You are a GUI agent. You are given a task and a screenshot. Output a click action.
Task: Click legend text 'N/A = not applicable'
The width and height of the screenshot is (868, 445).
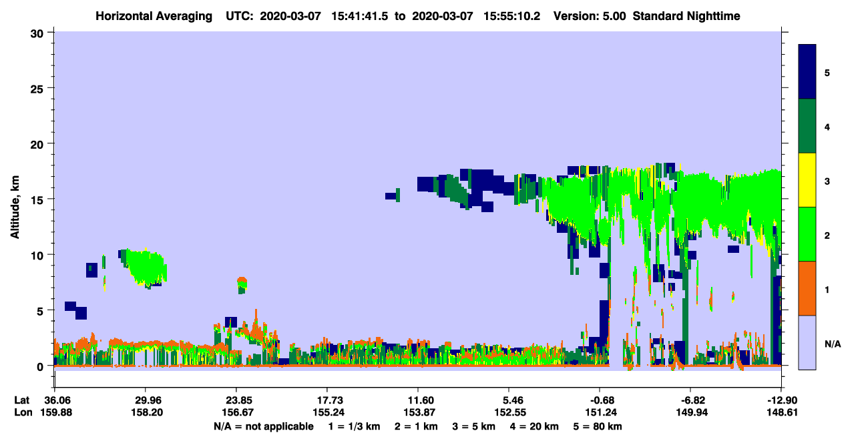tap(263, 426)
